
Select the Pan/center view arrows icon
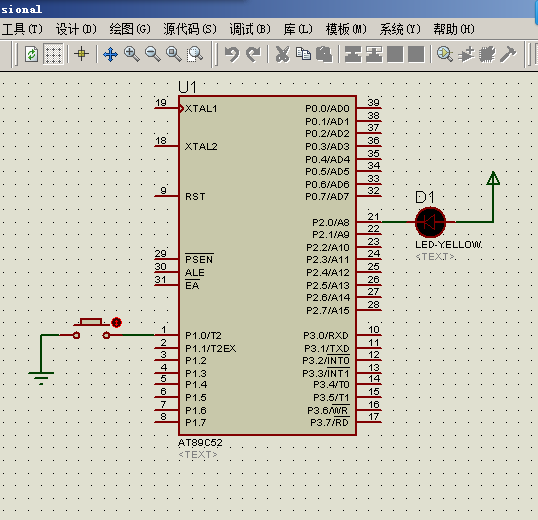[x=110, y=54]
